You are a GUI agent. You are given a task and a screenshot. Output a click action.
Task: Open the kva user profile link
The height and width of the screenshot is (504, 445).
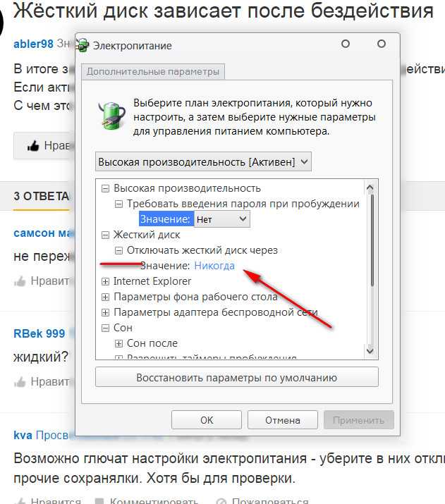(x=23, y=435)
